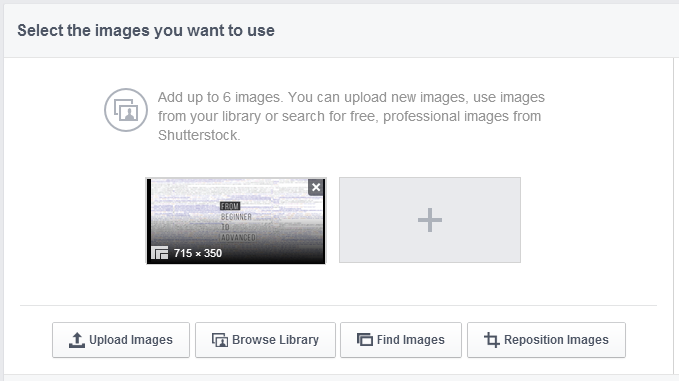
Task: Select the Beginner to Advanced image thumbnail
Action: 236,220
